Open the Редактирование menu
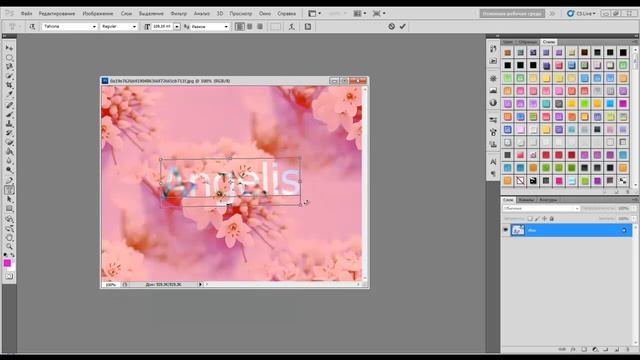The image size is (640, 360). (57, 13)
